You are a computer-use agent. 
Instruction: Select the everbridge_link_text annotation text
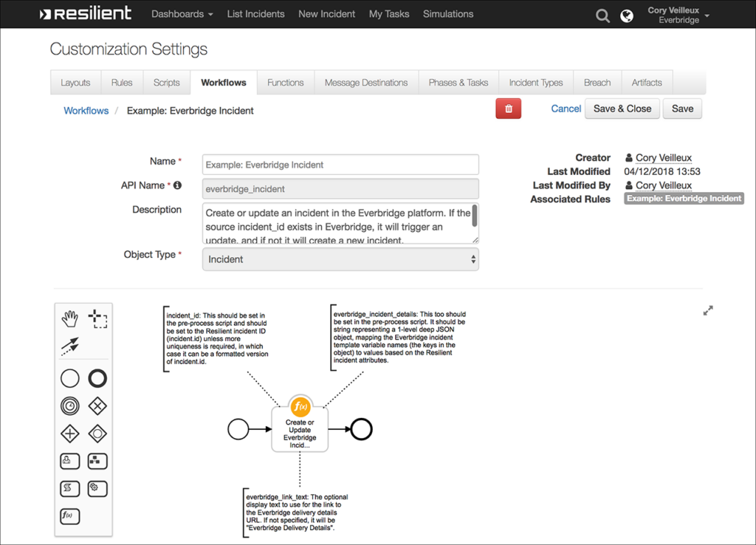[x=297, y=513]
